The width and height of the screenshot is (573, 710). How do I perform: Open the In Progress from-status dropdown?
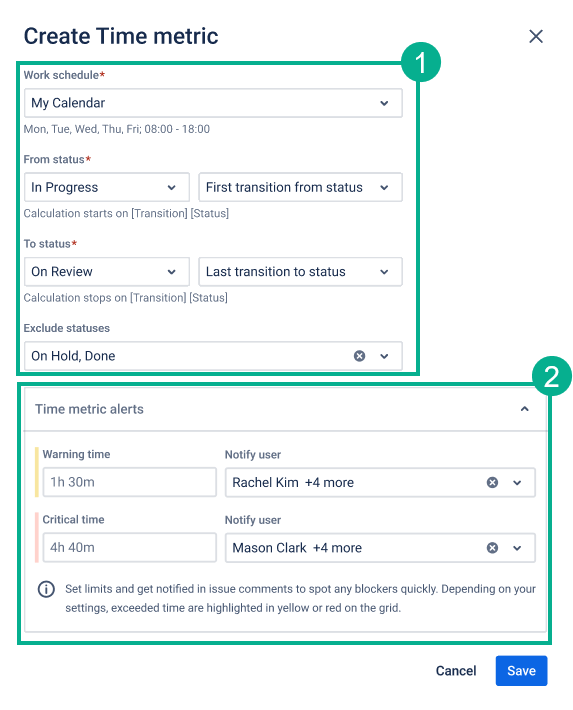[107, 187]
